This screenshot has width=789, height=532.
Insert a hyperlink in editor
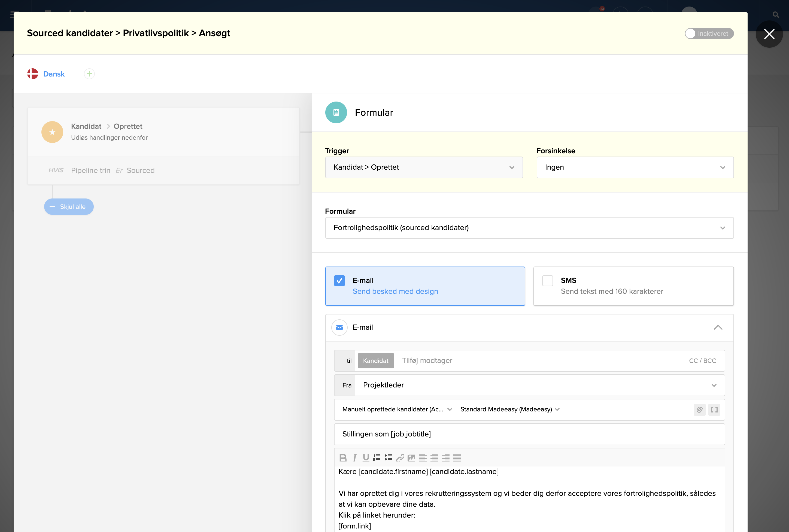pyautogui.click(x=400, y=458)
